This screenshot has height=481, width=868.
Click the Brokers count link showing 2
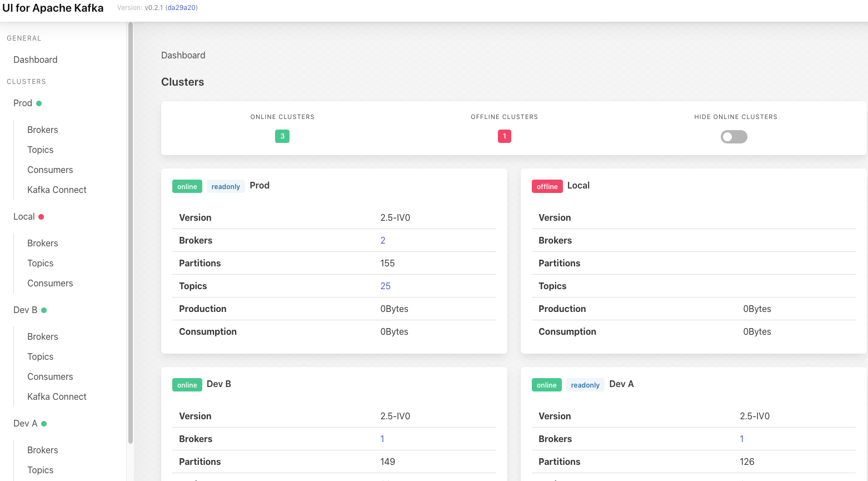[382, 240]
